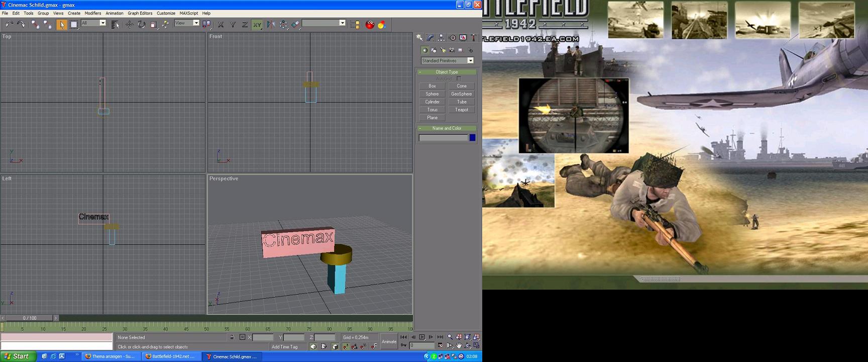Viewport: 868px width, 362px height.
Task: Toggle the Animate mode button
Action: click(389, 342)
